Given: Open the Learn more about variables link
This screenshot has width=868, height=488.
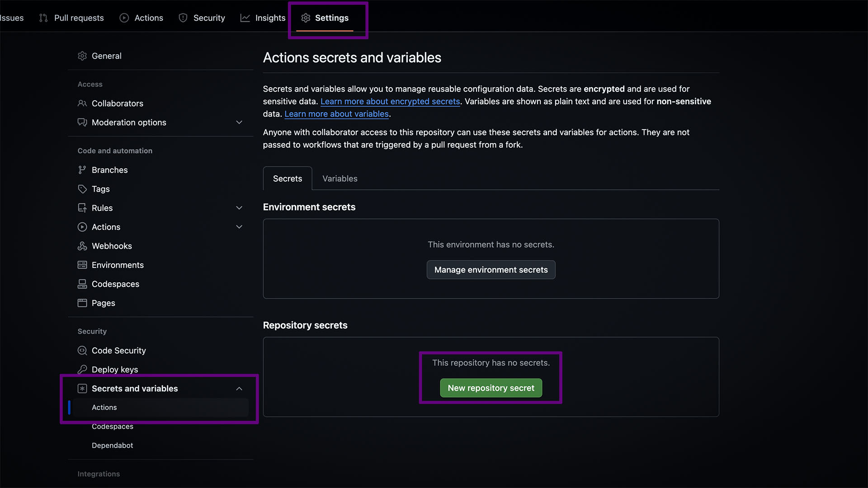Looking at the screenshot, I should pyautogui.click(x=336, y=114).
